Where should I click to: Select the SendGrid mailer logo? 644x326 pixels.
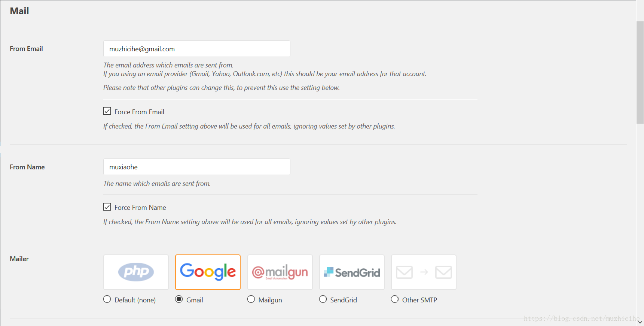(352, 272)
